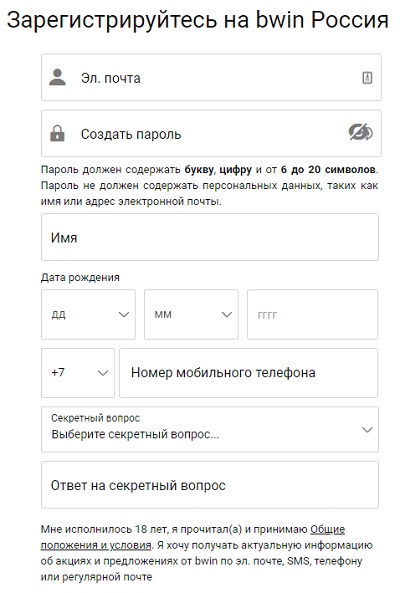This screenshot has height=593, width=400.
Task: Click the text имя или адрес электронной почты
Action: tap(131, 202)
